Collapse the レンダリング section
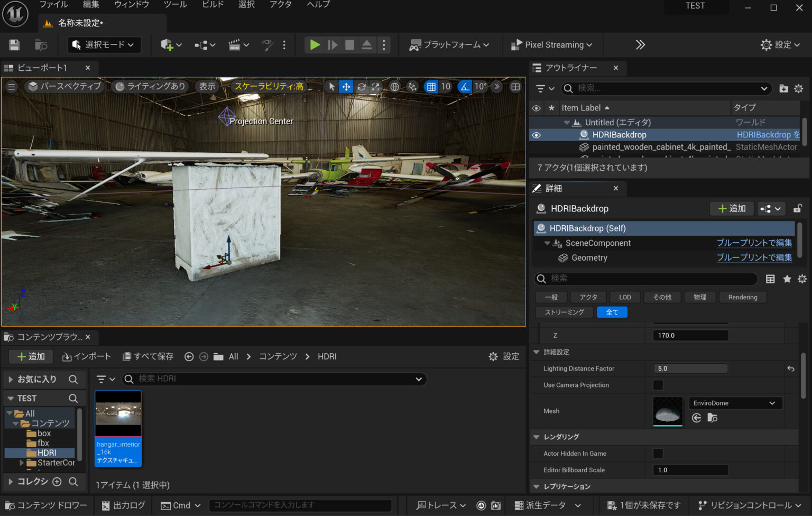This screenshot has width=812, height=516. point(537,437)
